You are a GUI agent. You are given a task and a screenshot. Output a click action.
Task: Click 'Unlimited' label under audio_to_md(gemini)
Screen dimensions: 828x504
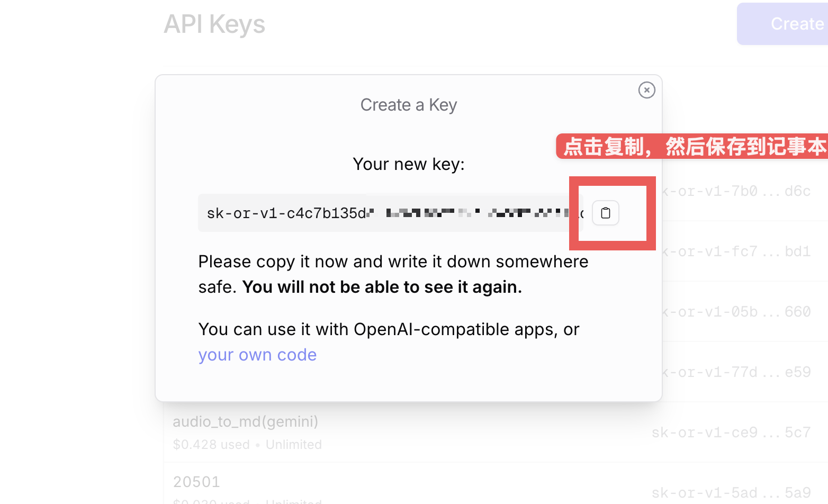[x=294, y=445]
